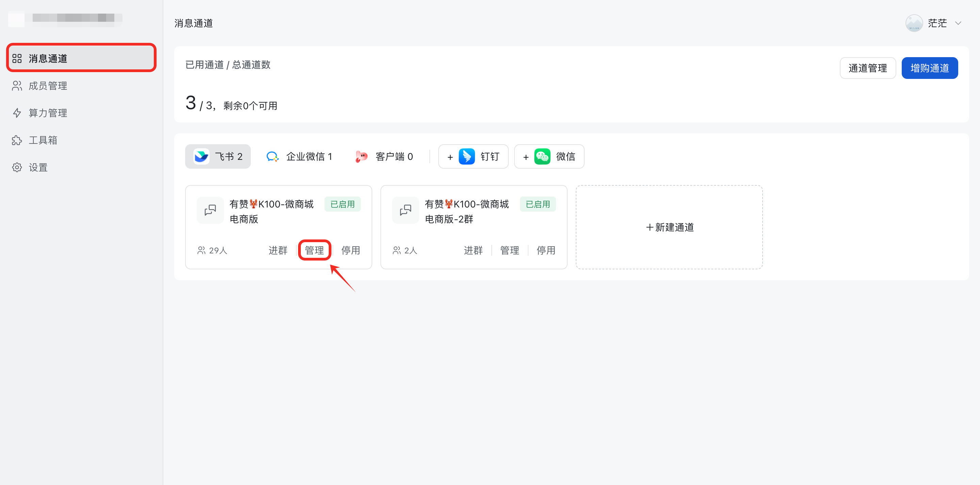Screen dimensions: 980x485
Task: Click the green 微信 logo icon
Action: 542,156
